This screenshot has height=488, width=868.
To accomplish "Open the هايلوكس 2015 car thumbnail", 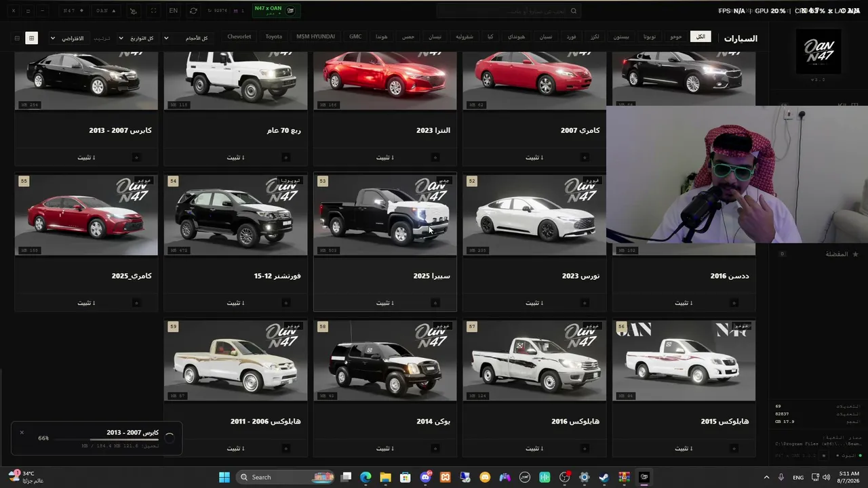I will [x=684, y=361].
